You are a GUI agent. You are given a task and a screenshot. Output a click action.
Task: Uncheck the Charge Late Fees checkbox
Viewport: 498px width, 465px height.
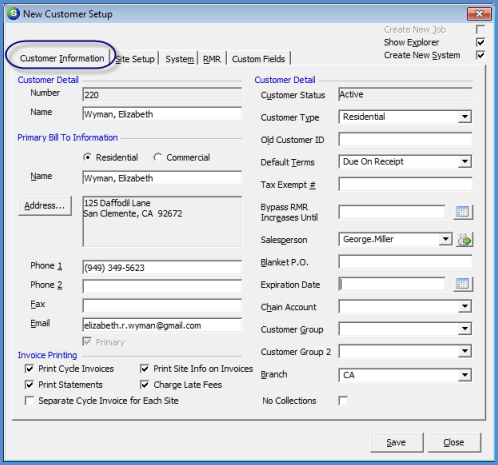[145, 385]
